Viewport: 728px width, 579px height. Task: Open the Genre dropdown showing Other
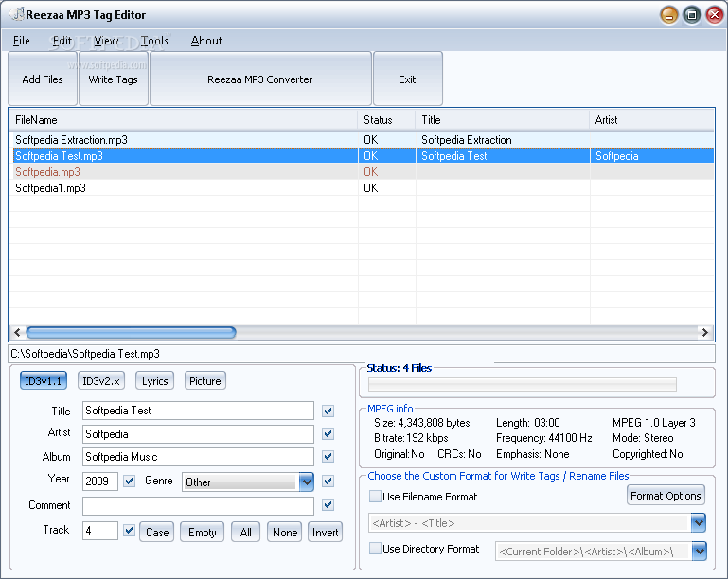tap(248, 482)
